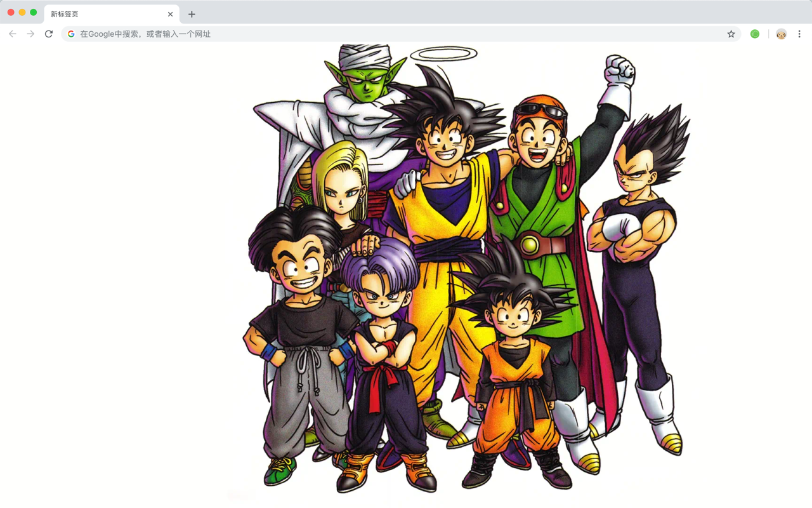Image resolution: width=812 pixels, height=508 pixels.
Task: Click the Google logo in the address bar
Action: [71, 34]
